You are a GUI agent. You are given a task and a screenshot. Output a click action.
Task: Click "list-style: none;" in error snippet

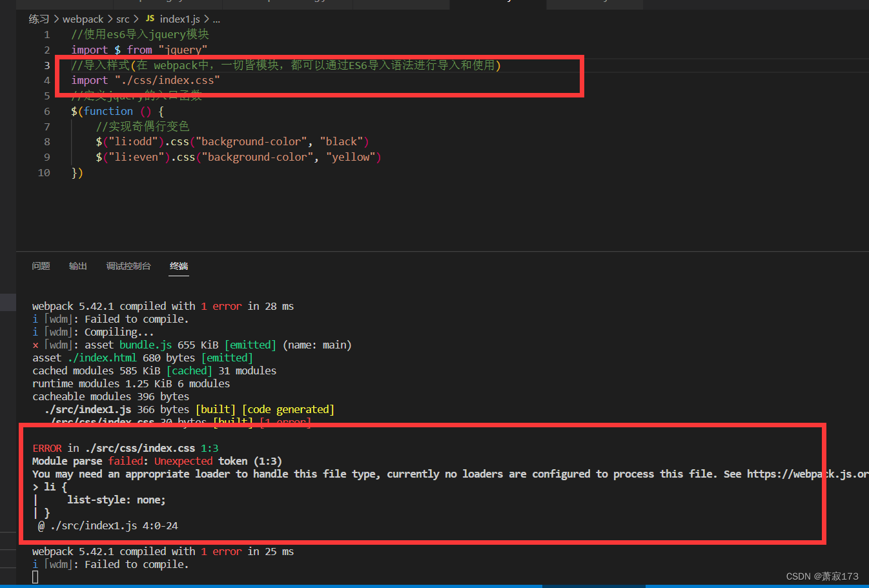click(x=116, y=500)
